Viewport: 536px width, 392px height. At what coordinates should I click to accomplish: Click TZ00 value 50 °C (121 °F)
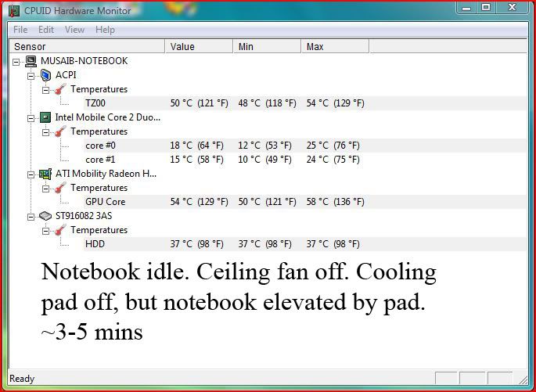pos(200,103)
